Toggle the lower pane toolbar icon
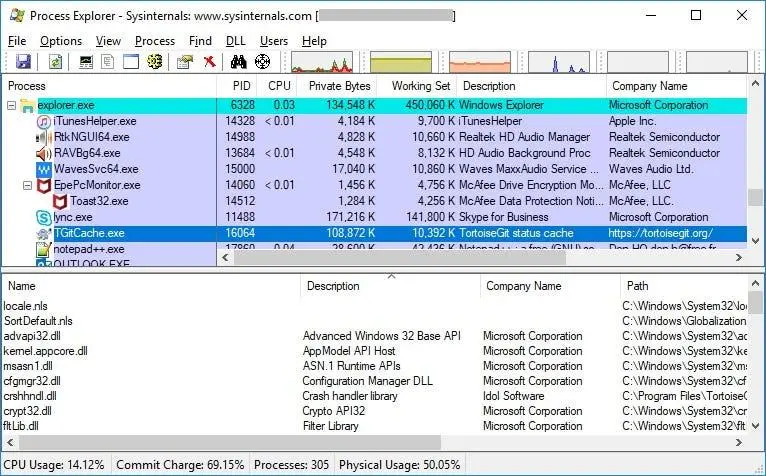Viewport: 766px width, 476px height. 131,62
